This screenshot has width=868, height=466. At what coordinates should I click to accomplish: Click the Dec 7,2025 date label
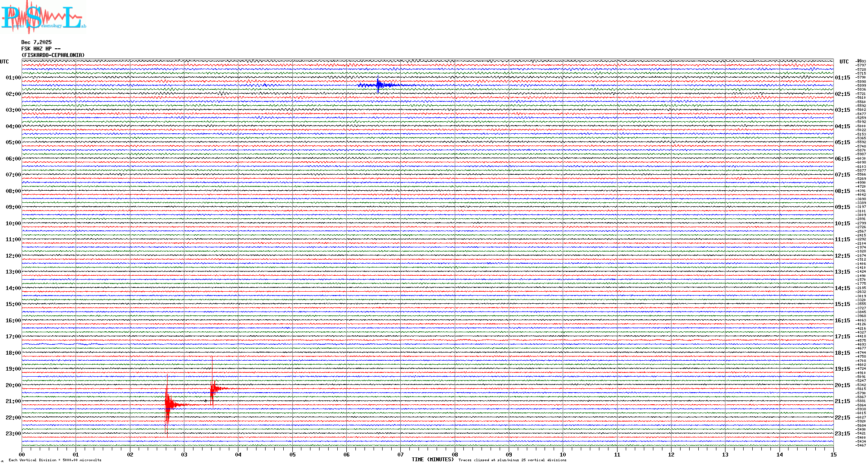pyautogui.click(x=36, y=42)
